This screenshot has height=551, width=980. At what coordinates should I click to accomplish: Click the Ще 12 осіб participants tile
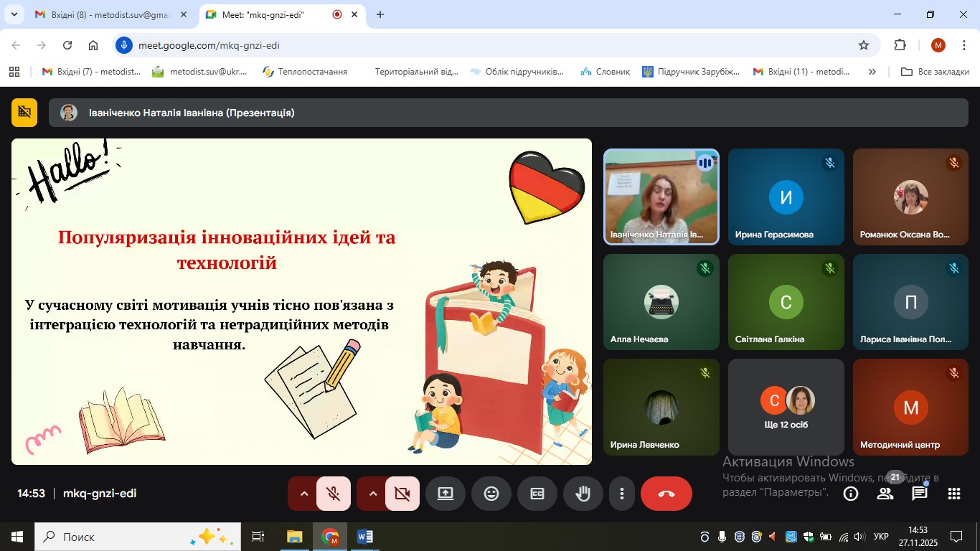pos(786,407)
